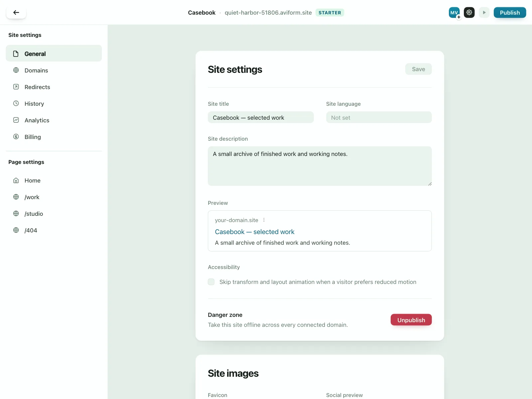Click into the Site description textarea

320,166
